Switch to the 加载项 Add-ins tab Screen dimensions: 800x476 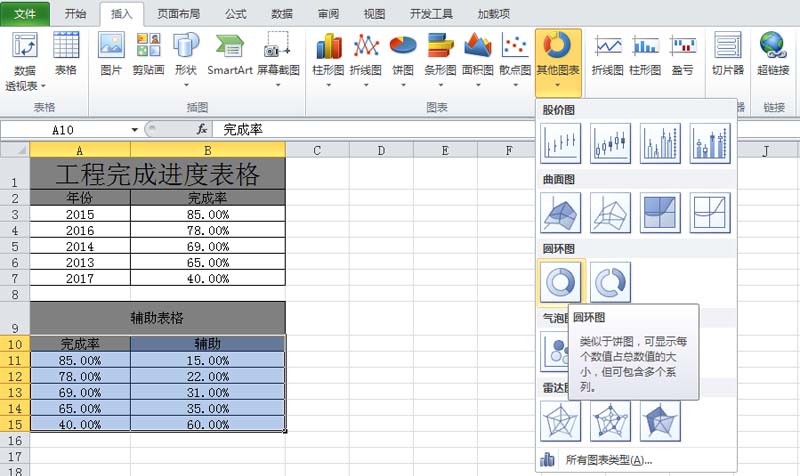[x=493, y=14]
